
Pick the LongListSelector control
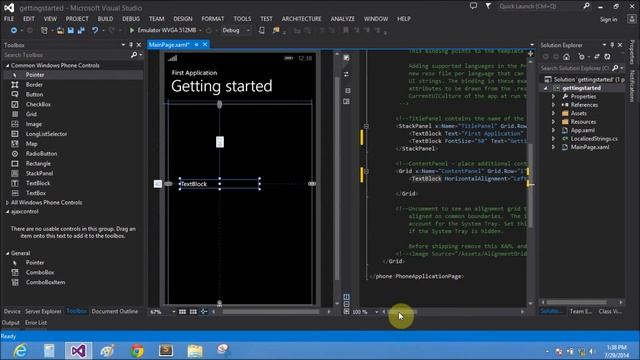point(46,134)
